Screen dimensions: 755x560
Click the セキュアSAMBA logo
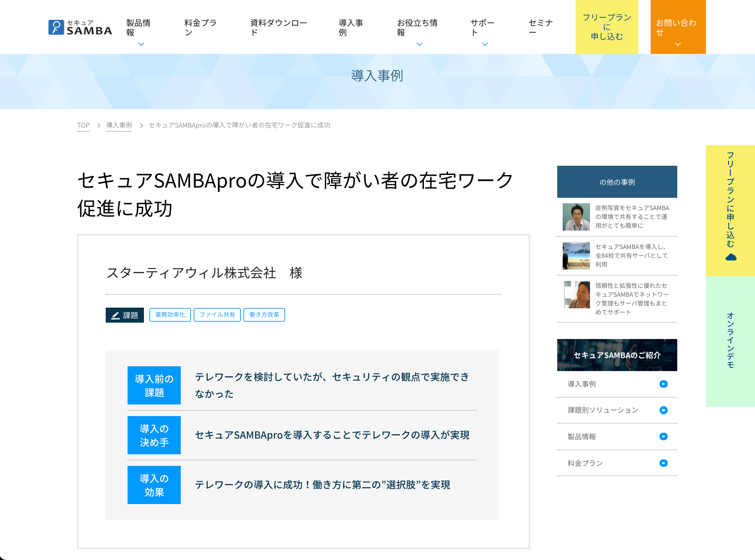80,27
